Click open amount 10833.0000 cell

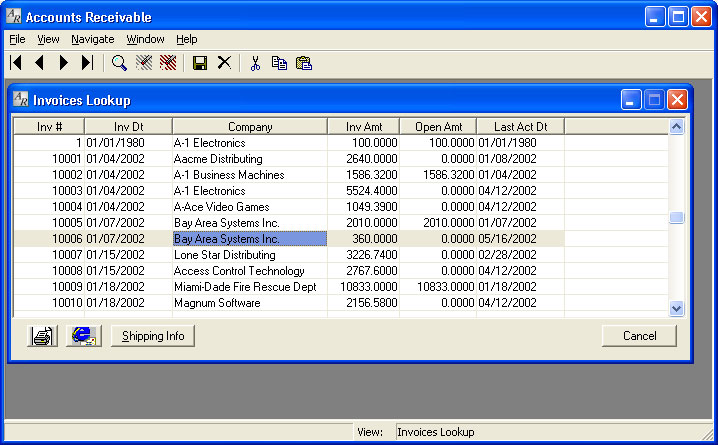pyautogui.click(x=438, y=287)
